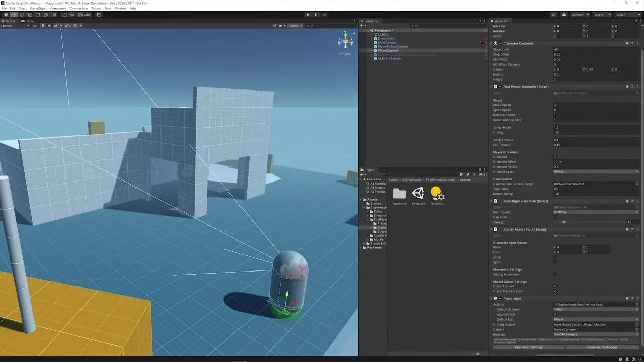Click the Hierarchy panel lock icon

(480, 21)
